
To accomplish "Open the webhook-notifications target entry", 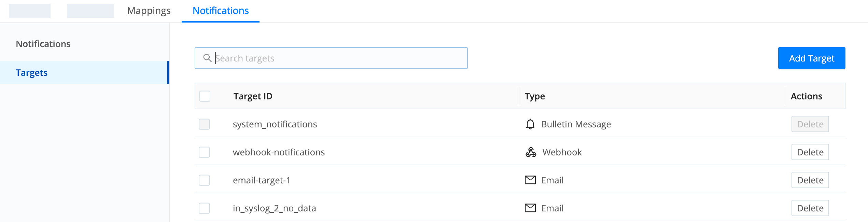I will [x=279, y=152].
